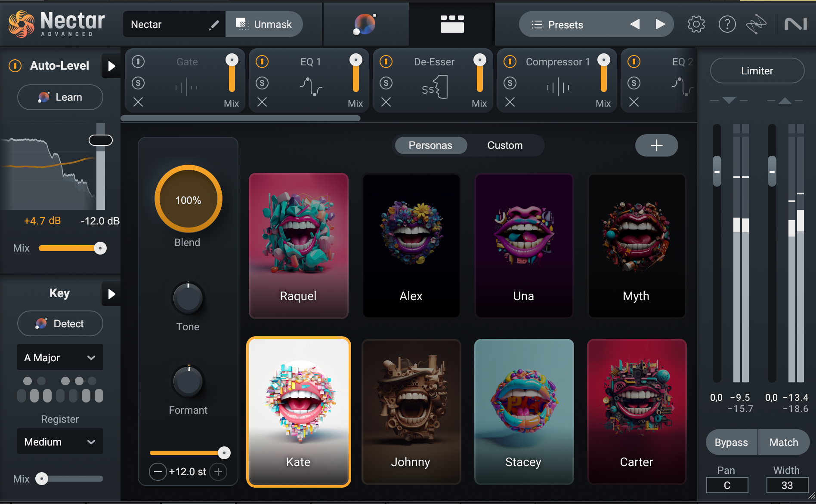
Task: Click the Blend 100% knob
Action: click(188, 199)
